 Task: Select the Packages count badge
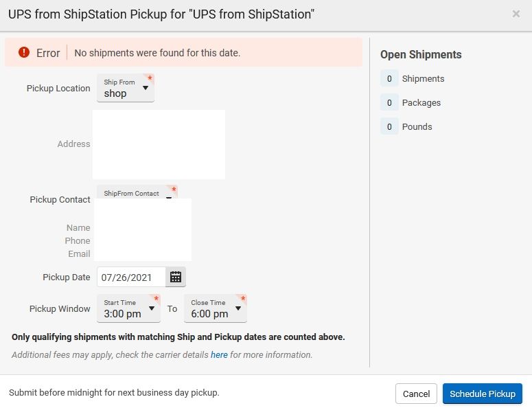[389, 103]
